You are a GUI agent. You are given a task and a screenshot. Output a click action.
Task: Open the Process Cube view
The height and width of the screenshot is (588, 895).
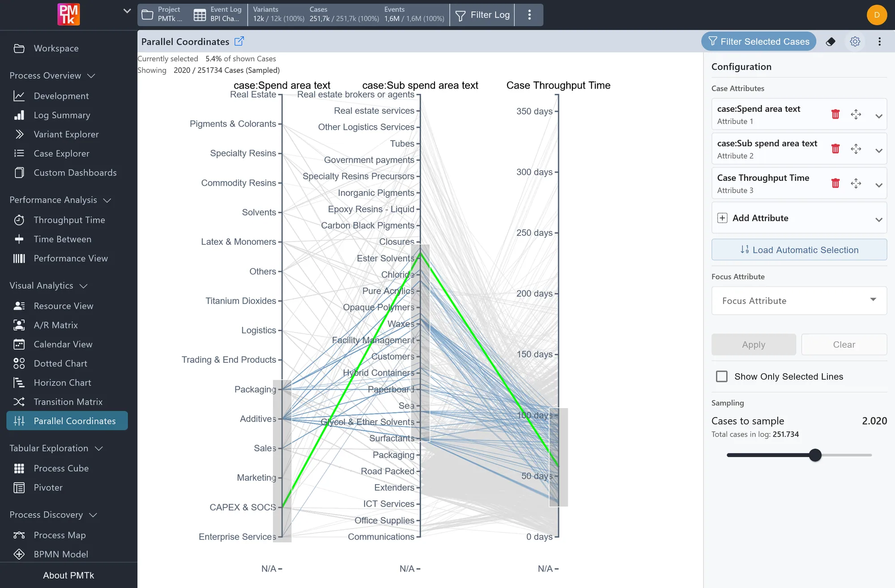click(x=61, y=468)
